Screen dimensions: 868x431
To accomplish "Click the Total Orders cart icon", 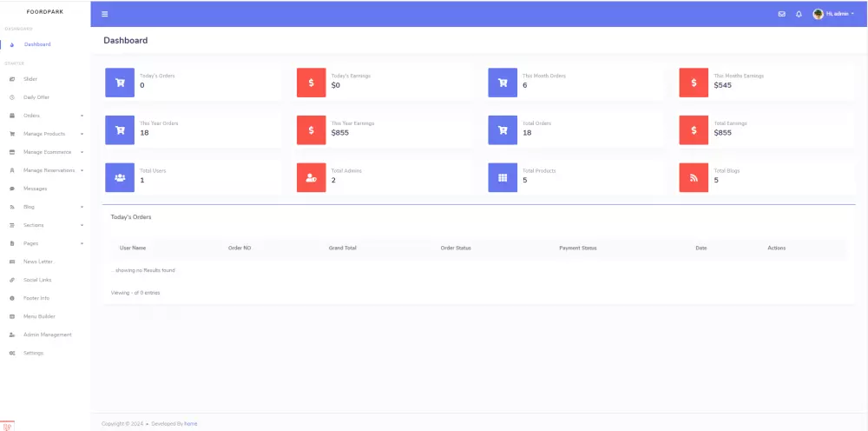I will pyautogui.click(x=503, y=130).
